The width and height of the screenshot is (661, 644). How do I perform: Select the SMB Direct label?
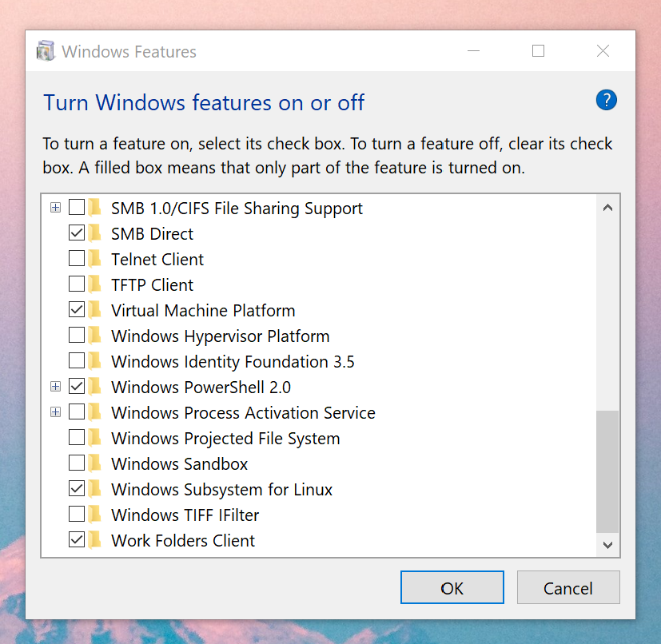[152, 234]
